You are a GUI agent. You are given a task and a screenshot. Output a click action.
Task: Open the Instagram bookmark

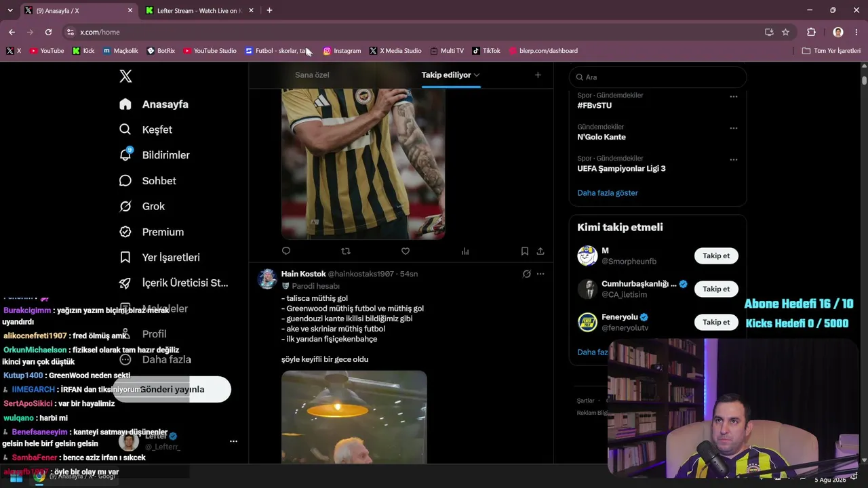[342, 51]
